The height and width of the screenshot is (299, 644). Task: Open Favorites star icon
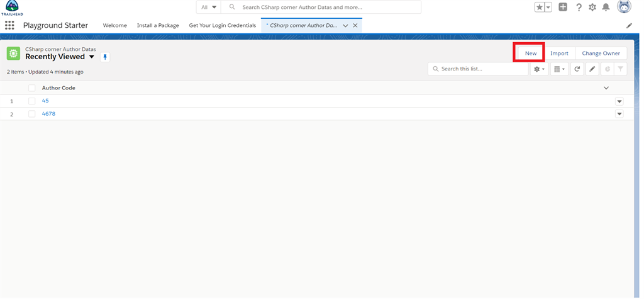[539, 7]
